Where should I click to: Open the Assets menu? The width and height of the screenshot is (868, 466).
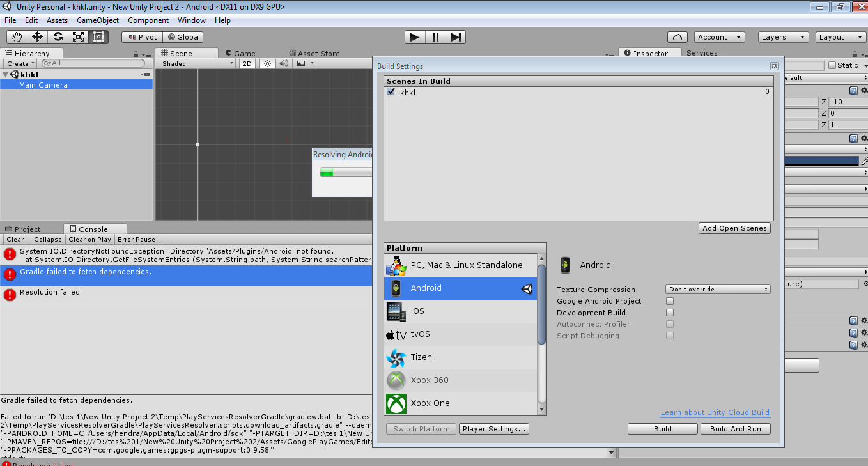(57, 20)
